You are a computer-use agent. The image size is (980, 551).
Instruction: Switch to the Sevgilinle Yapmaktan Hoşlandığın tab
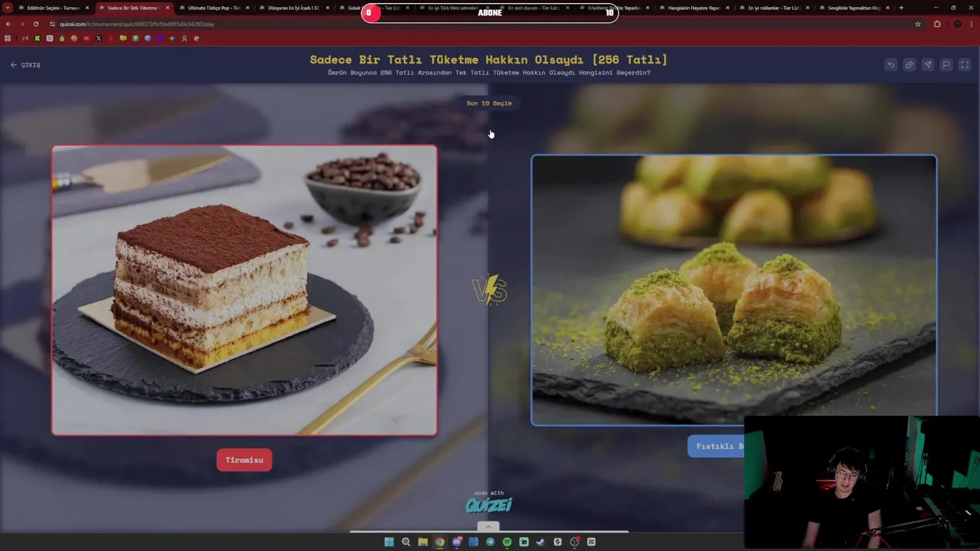[853, 8]
